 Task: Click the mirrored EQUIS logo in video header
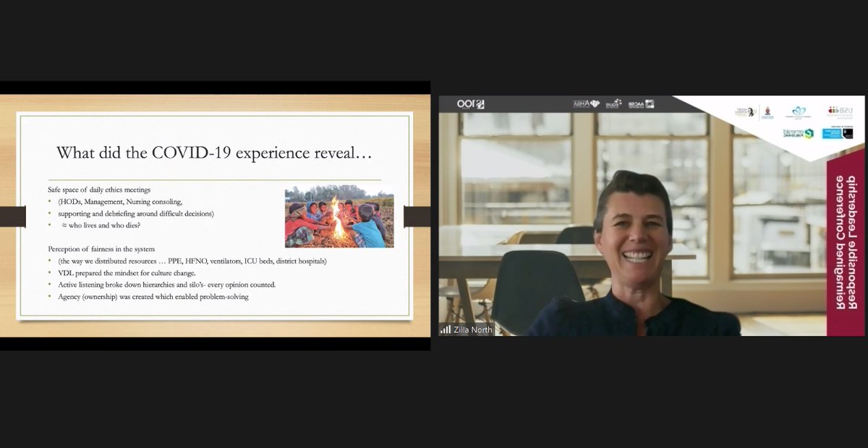[x=614, y=103]
